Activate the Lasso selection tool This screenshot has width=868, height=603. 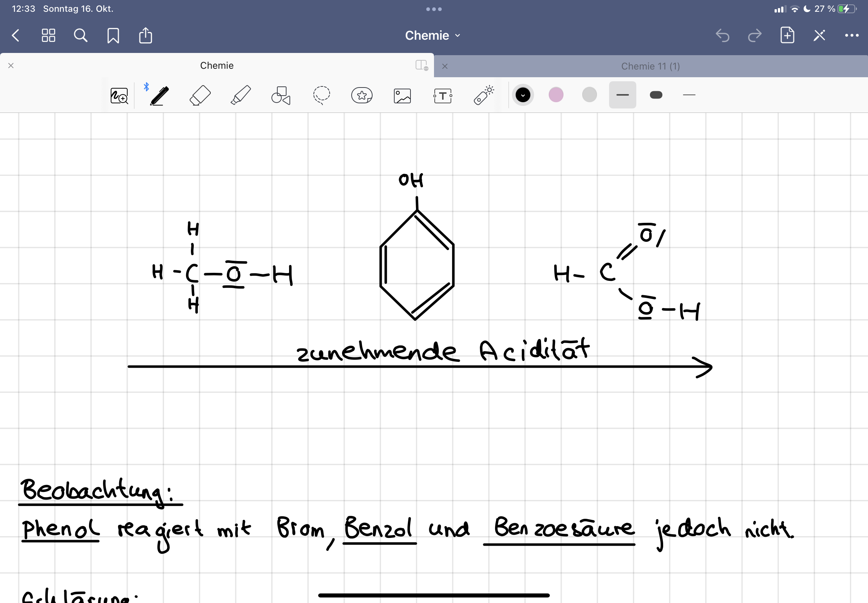[321, 95]
